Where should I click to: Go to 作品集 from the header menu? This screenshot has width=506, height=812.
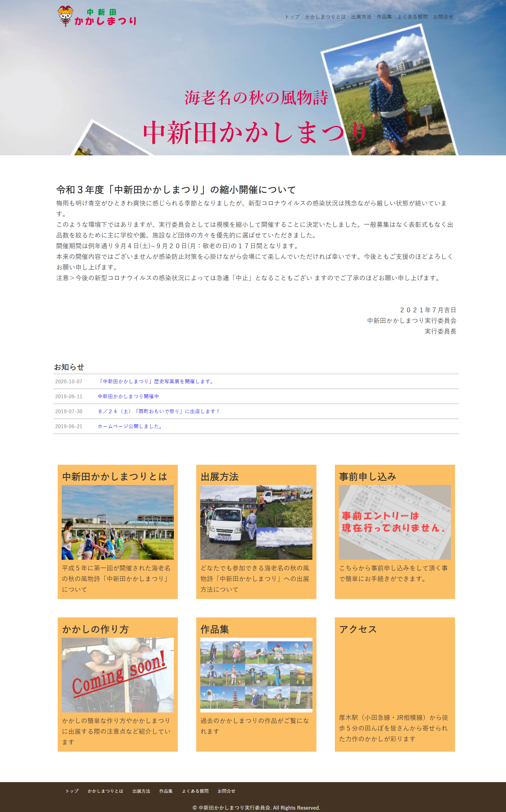[384, 17]
